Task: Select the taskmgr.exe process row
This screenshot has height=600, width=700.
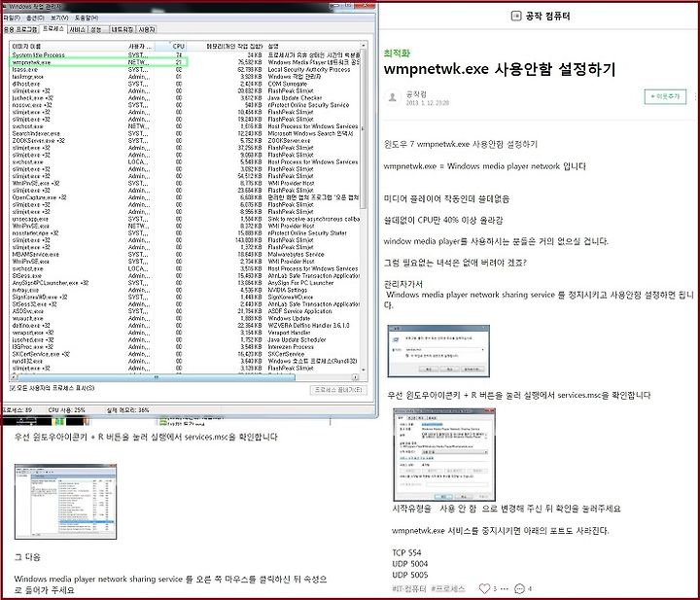Action: click(x=186, y=77)
